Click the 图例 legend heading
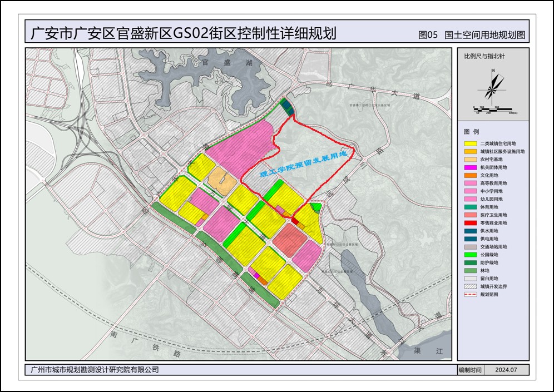The image size is (554, 392). coord(471,132)
